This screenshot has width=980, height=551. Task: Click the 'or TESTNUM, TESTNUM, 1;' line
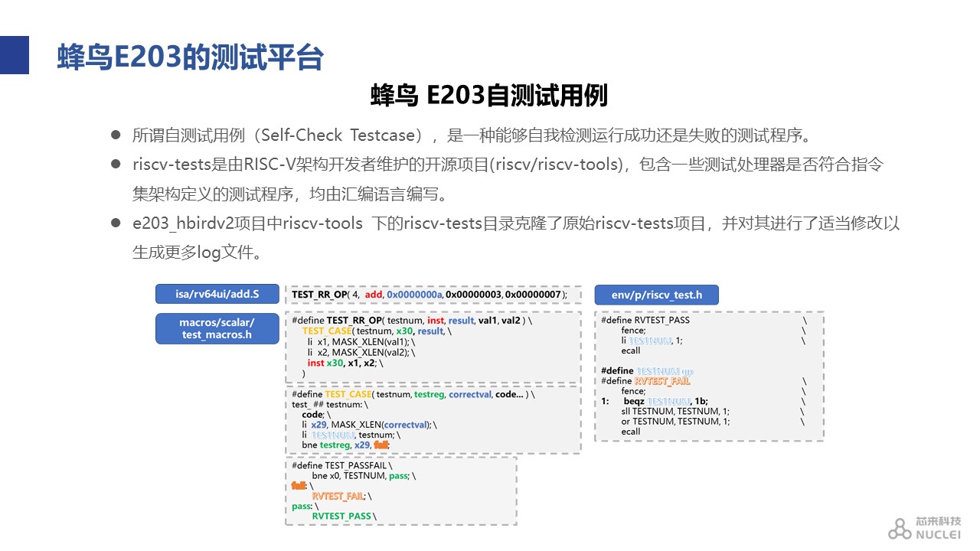(x=675, y=421)
